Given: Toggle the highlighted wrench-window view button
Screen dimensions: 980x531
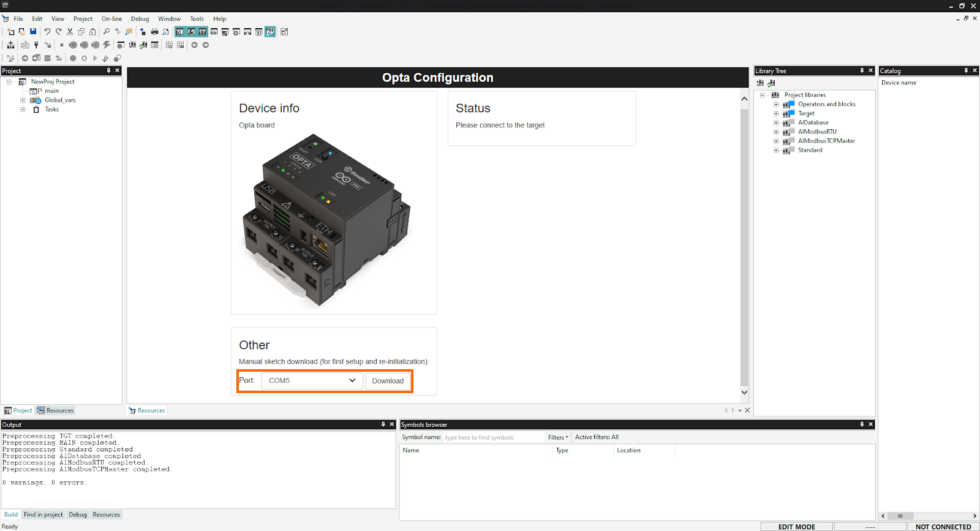Looking at the screenshot, I should click(x=191, y=32).
